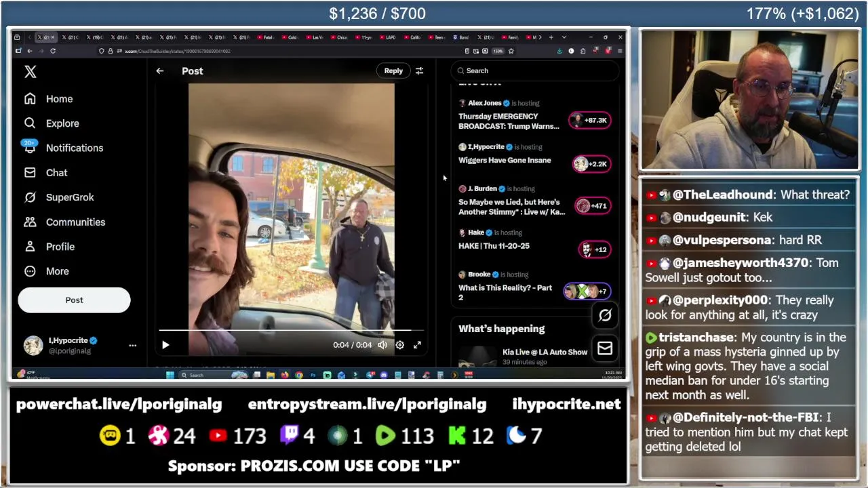The image size is (868, 488).
Task: Open J. Burden Another Stimmy live stream
Action: pos(512,207)
